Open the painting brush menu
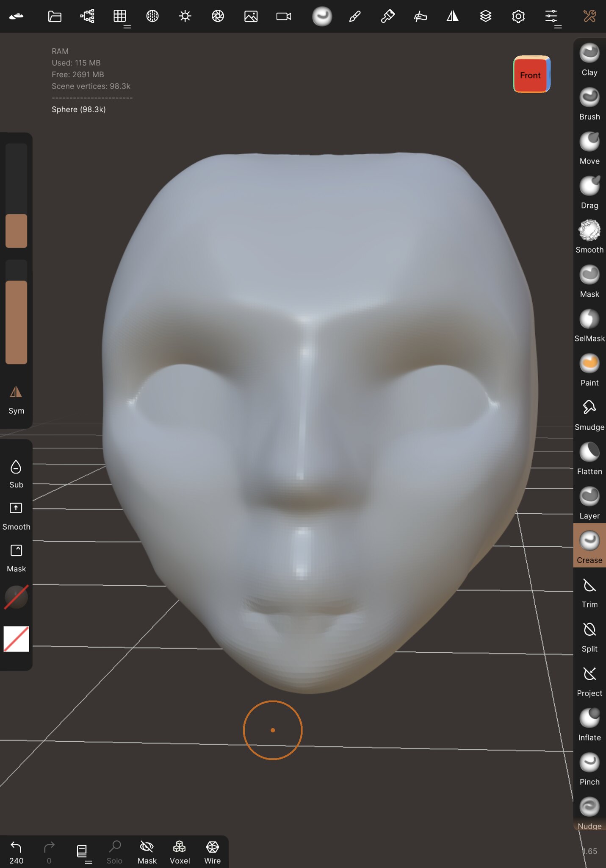Image resolution: width=606 pixels, height=868 pixels. point(387,17)
